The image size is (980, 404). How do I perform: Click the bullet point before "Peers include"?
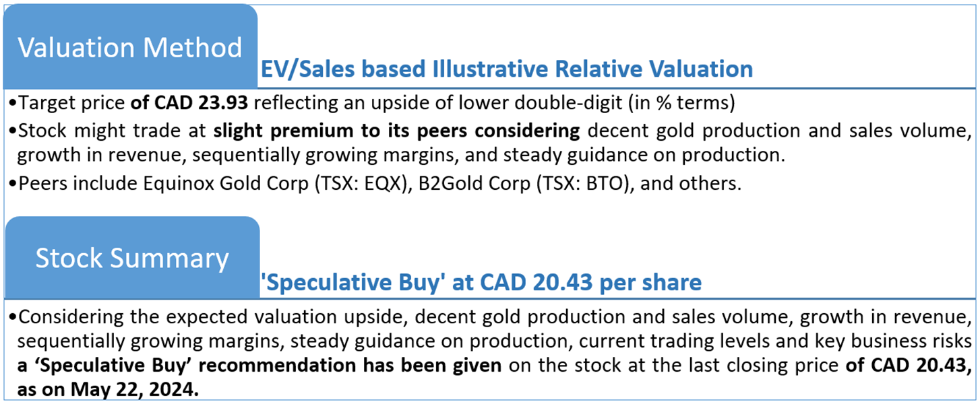click(x=13, y=184)
